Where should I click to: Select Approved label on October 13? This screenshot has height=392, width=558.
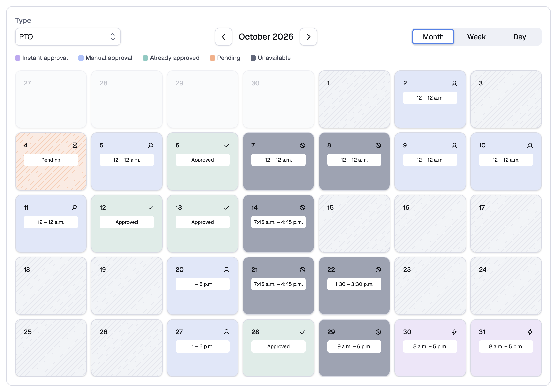pos(202,222)
